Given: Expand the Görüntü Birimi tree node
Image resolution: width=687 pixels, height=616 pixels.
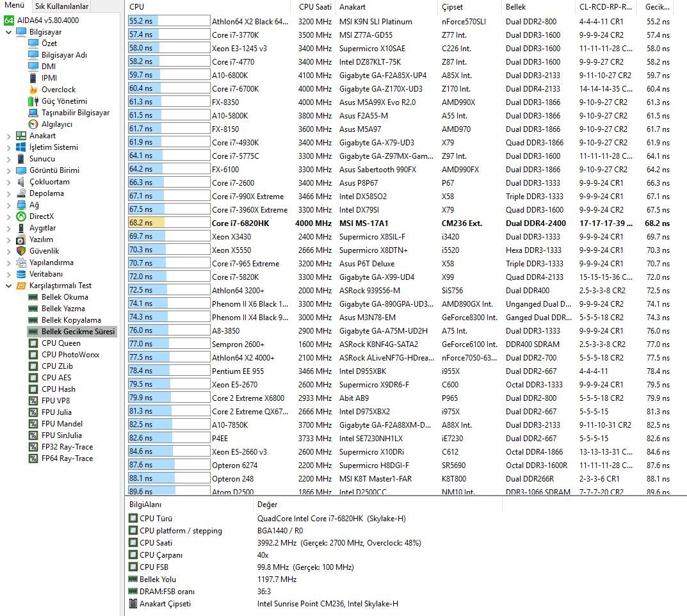Looking at the screenshot, I should click(x=8, y=170).
